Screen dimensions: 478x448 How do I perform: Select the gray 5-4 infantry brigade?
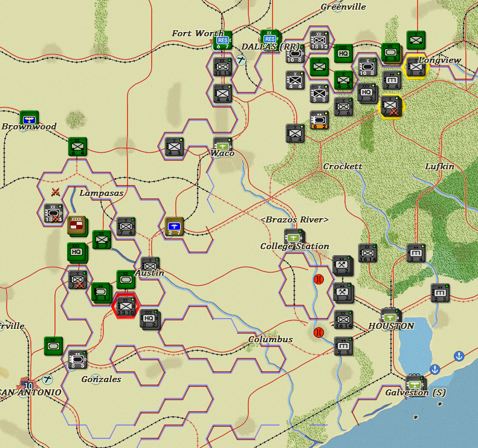[295, 133]
